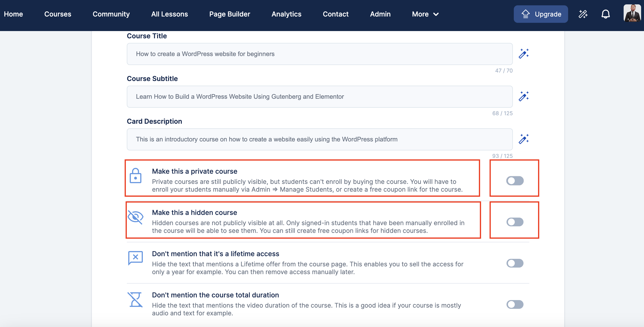Focus the Card Description text field
644x327 pixels.
[320, 139]
